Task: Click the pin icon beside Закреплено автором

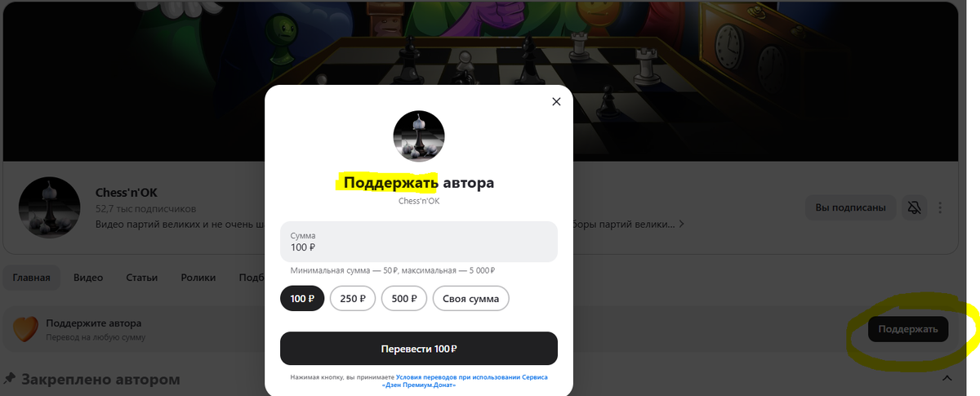Action: pos(10,379)
